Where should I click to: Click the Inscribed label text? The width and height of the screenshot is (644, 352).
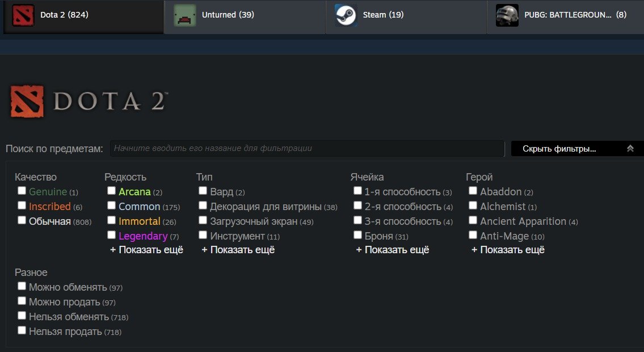[50, 207]
